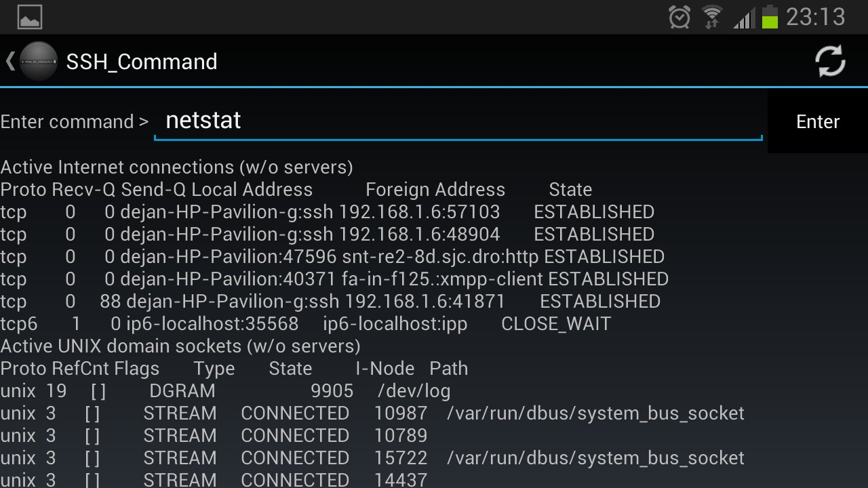The width and height of the screenshot is (868, 488).
Task: Tap the alarm clock status icon
Action: click(x=679, y=17)
